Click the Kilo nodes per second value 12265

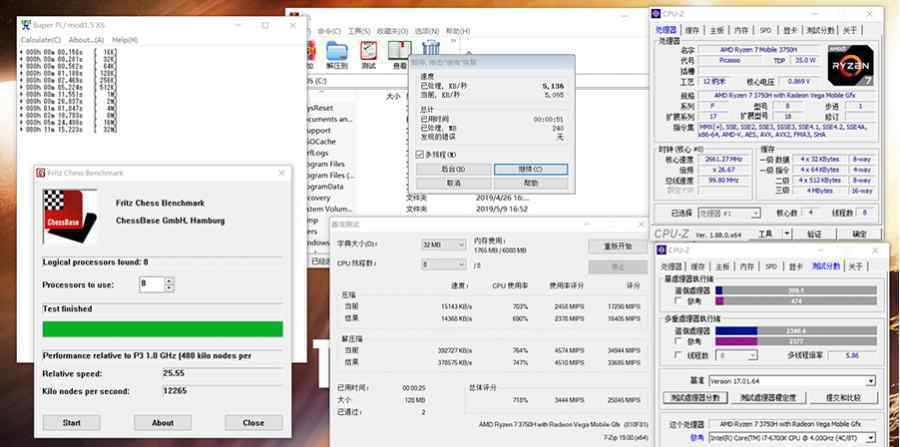tap(174, 391)
